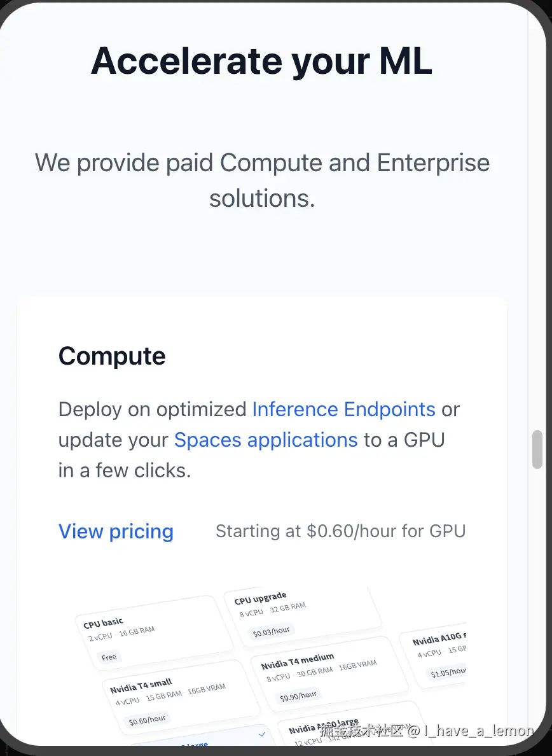Click the Free price badge
This screenshot has width=552, height=756.
(x=109, y=657)
